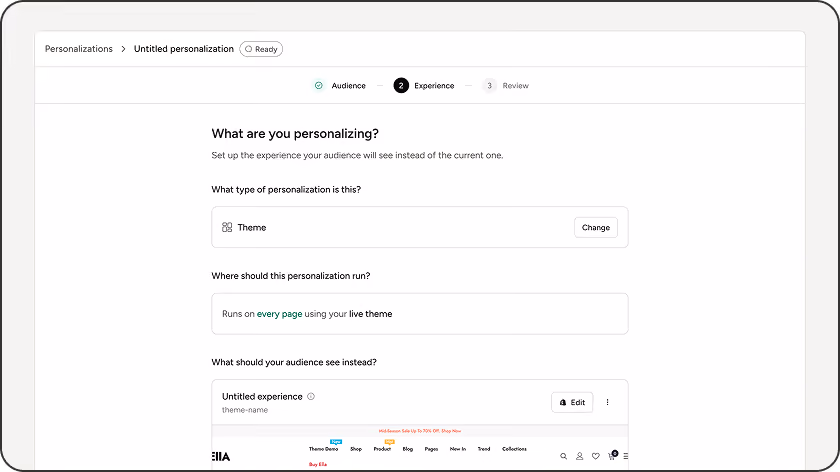Open Shop in preview navigation

pos(356,449)
